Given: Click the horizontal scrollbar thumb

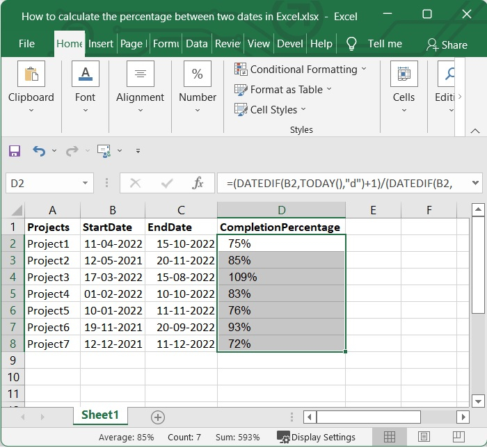Looking at the screenshot, I should point(369,417).
